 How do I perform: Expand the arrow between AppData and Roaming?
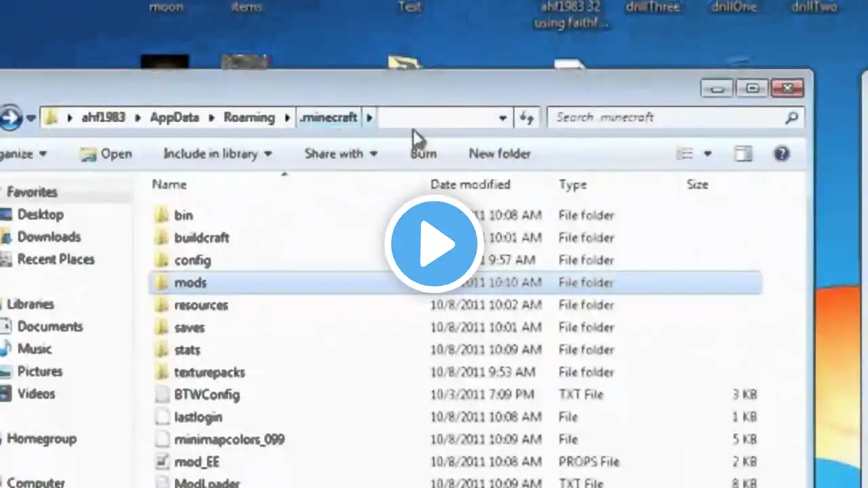pos(211,117)
